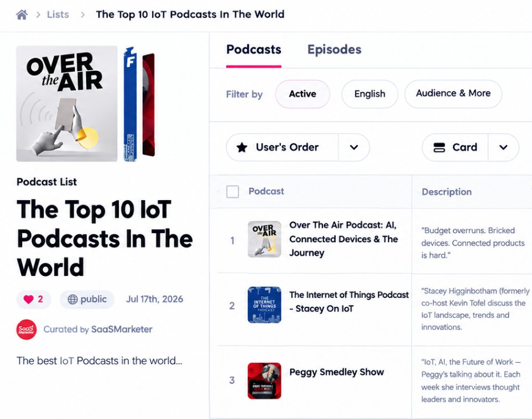Viewport: 532px width, 419px height.
Task: Open Peggy Smedley Show title link
Action: (x=337, y=372)
